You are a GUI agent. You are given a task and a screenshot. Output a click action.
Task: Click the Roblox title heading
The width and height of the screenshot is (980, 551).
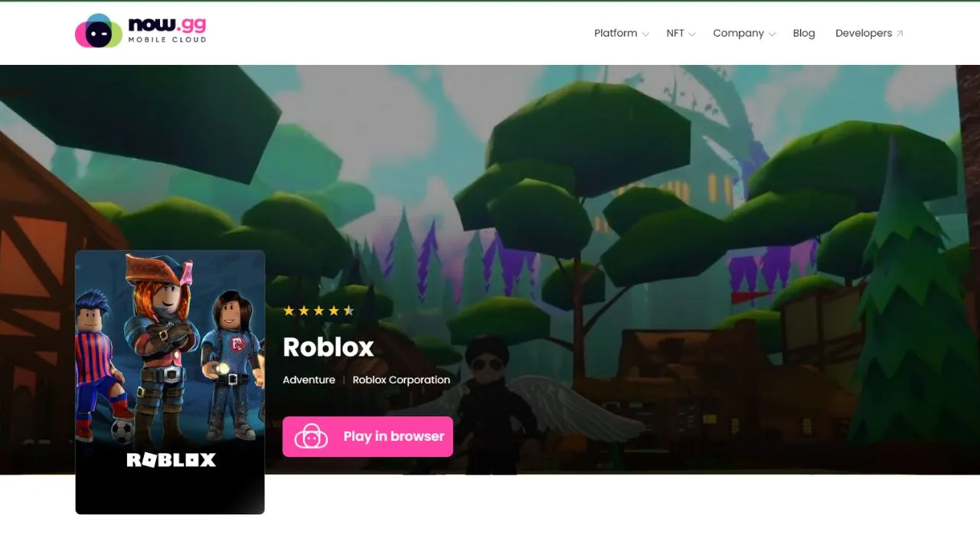[328, 347]
